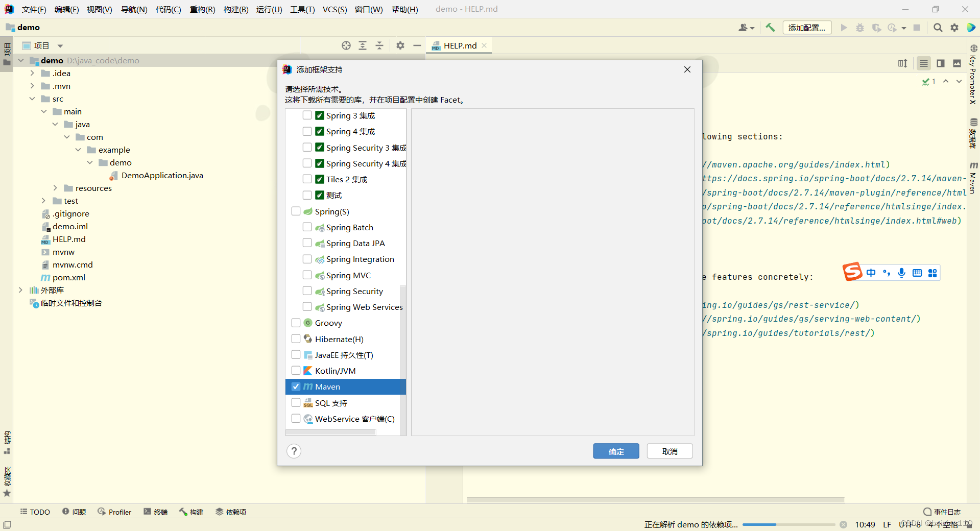Open Key Promoter X side panel
980x531 pixels.
[973, 75]
